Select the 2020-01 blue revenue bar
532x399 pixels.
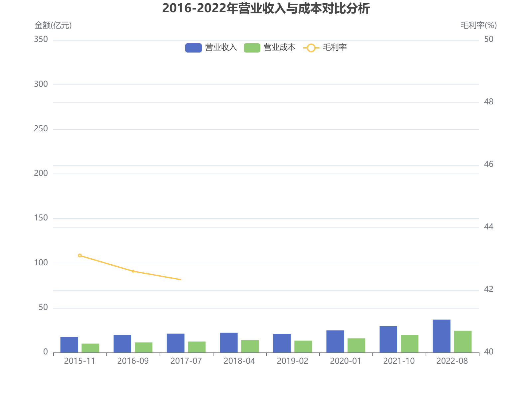pos(335,341)
